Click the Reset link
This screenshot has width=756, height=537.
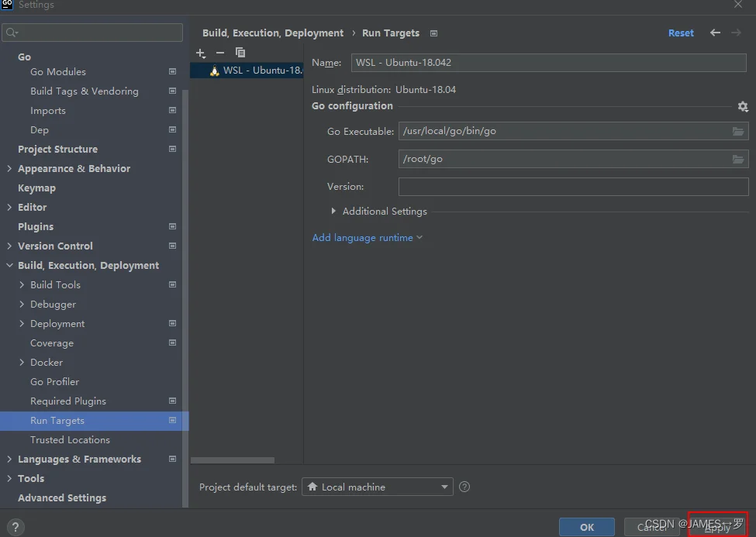tap(681, 33)
